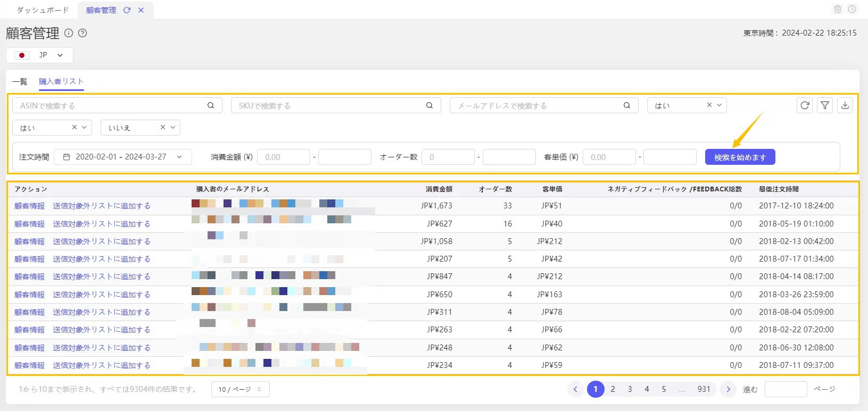
Task: Click the オーダー数 column header
Action: [x=495, y=189]
